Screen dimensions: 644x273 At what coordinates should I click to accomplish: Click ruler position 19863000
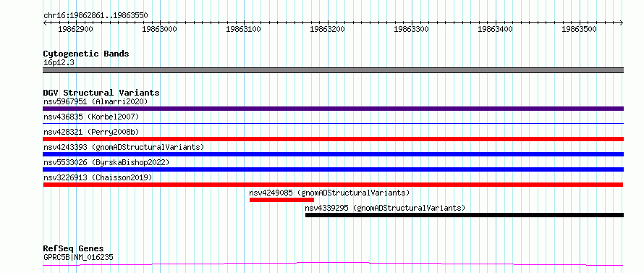click(x=159, y=29)
